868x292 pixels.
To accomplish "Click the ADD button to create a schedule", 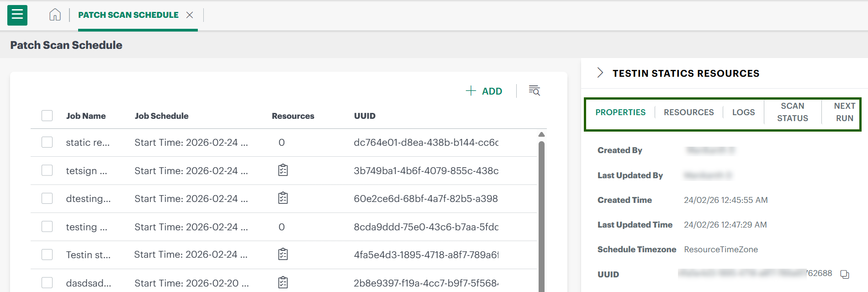I will pyautogui.click(x=484, y=91).
